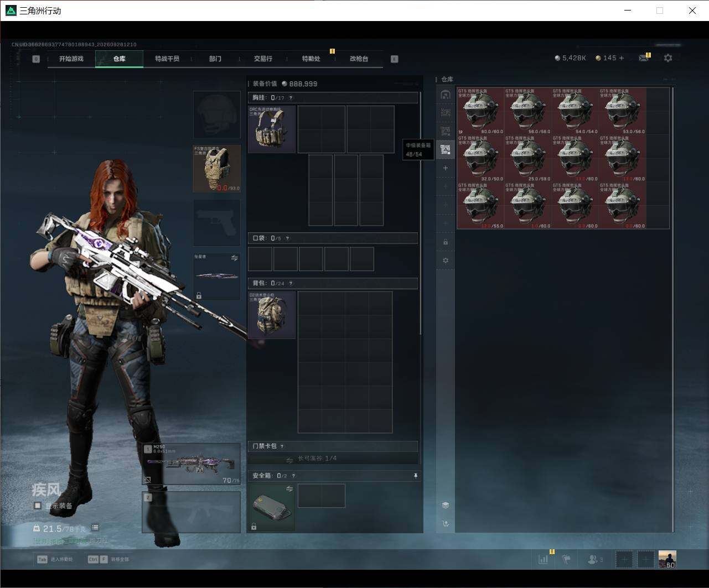Toggle the 显示装备 checkbox

pos(38,506)
